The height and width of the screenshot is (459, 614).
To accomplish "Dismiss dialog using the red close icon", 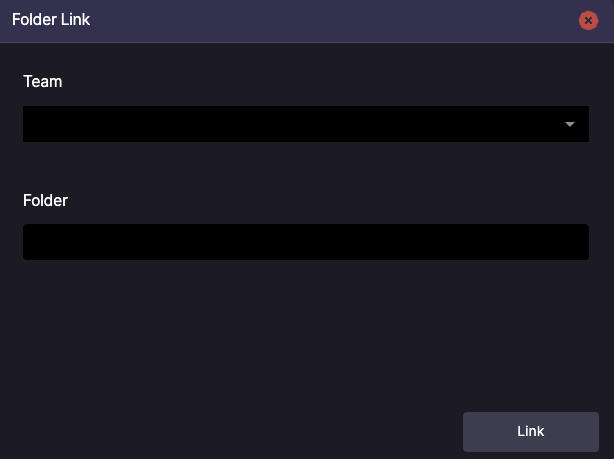I will pyautogui.click(x=588, y=20).
